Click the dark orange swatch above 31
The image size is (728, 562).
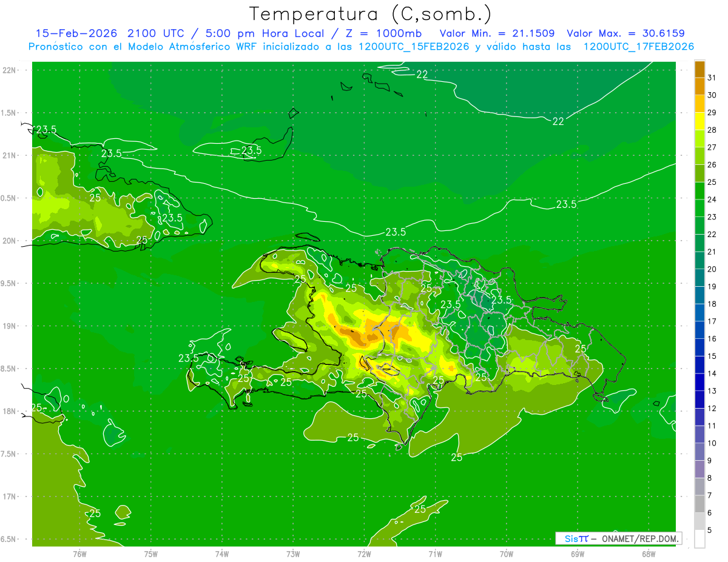click(x=699, y=69)
